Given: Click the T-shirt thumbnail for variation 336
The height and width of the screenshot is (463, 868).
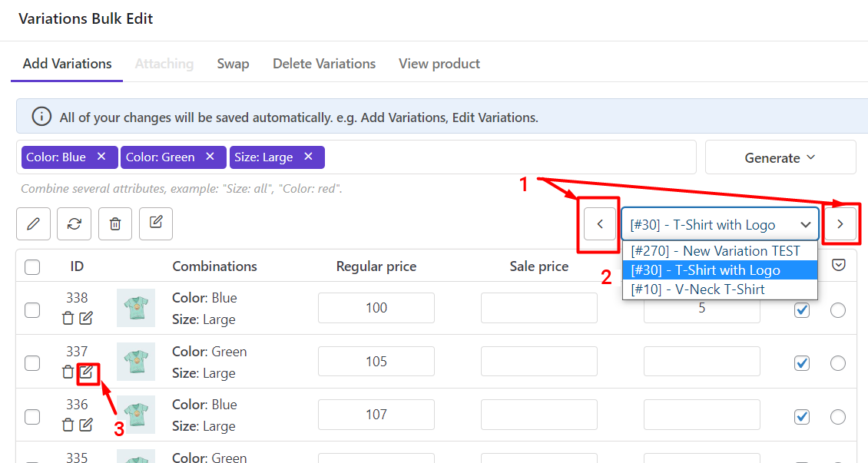Looking at the screenshot, I should point(136,415).
